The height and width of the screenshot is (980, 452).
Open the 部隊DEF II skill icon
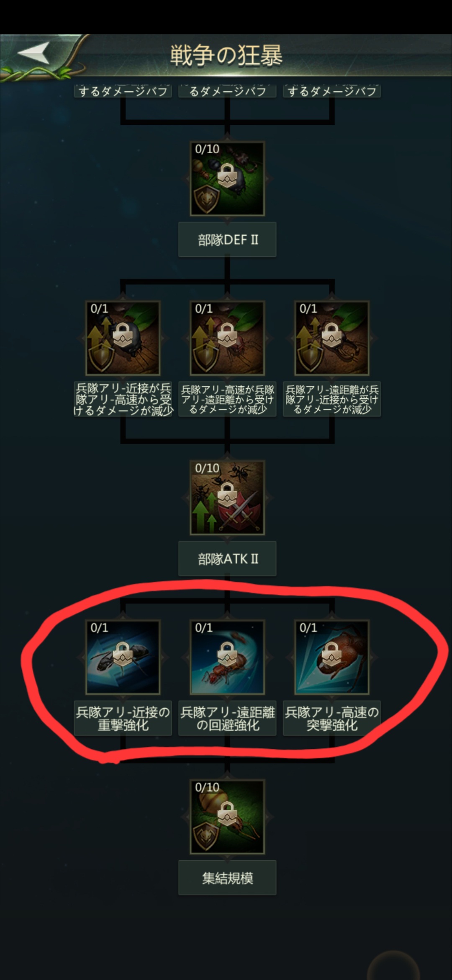[x=227, y=179]
